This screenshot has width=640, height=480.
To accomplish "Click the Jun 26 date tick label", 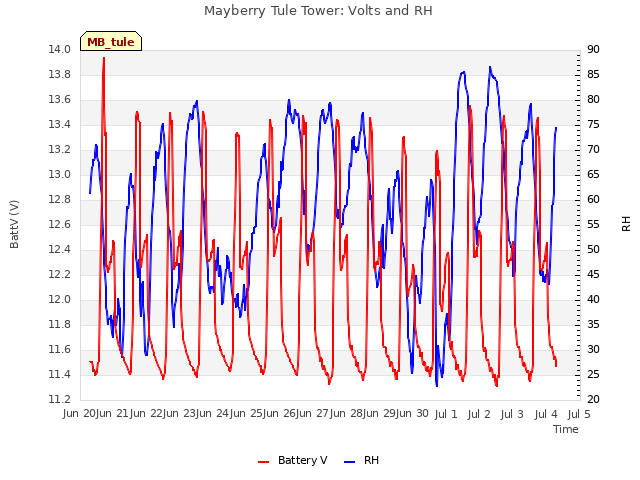I will tap(279, 414).
